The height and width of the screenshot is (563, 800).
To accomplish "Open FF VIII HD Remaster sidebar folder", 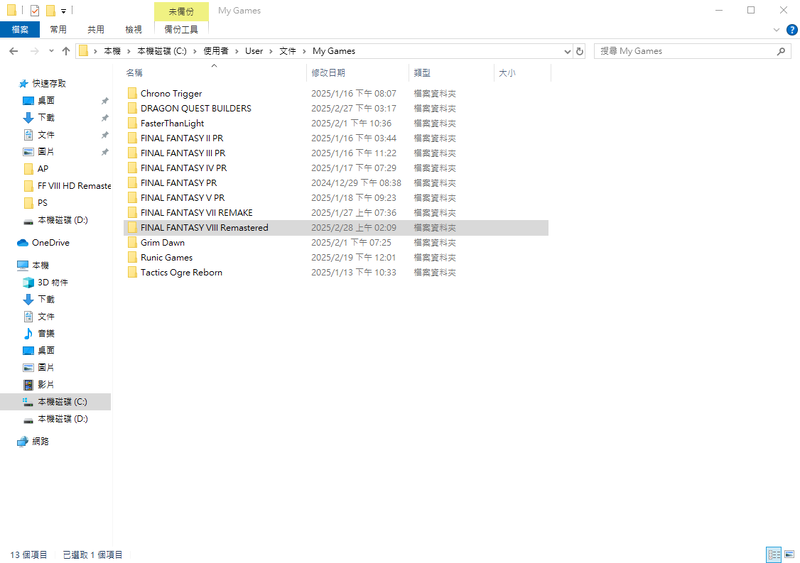I will click(x=74, y=186).
